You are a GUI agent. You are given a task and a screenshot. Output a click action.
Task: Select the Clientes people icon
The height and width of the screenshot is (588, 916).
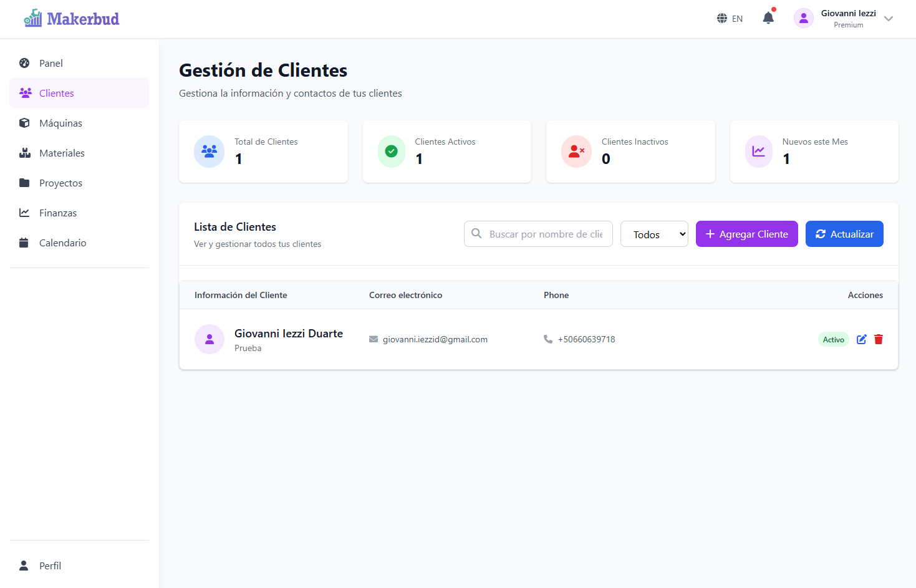[x=25, y=92]
